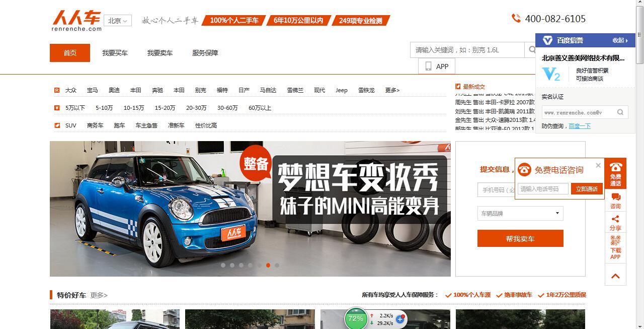Screen dimensions: 644x329
Task: Select the last carousel dot
Action: coord(277,265)
